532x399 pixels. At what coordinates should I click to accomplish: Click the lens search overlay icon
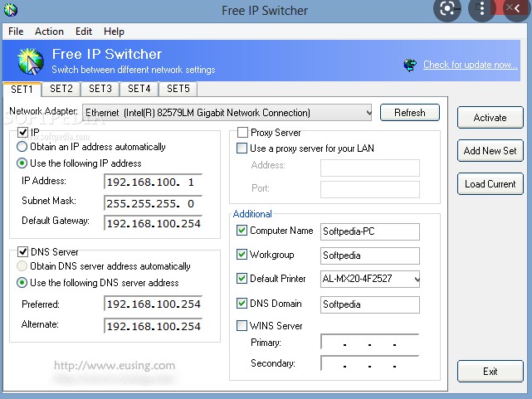point(447,9)
